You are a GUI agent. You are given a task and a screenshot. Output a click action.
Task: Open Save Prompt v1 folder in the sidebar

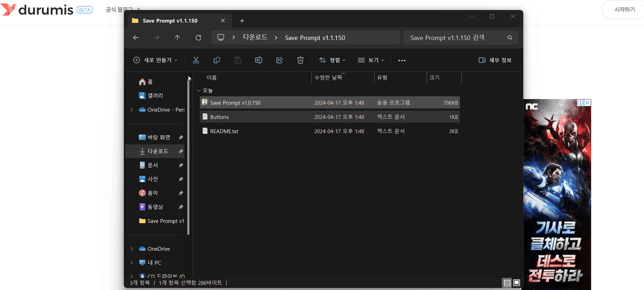[x=161, y=221]
